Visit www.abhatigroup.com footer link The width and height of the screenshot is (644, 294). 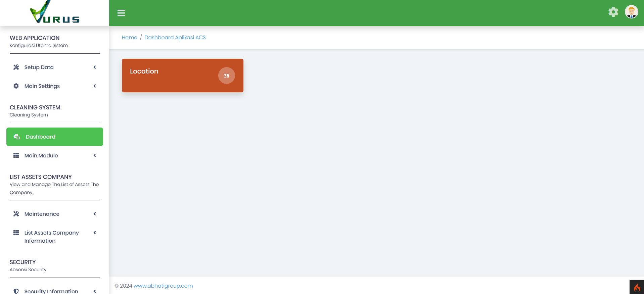pos(163,286)
